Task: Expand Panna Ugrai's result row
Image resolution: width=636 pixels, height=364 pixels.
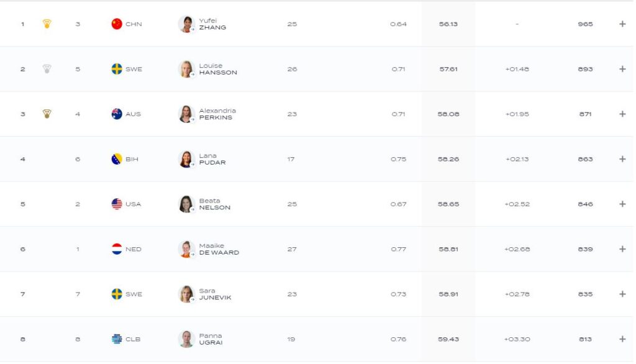Action: pyautogui.click(x=622, y=339)
